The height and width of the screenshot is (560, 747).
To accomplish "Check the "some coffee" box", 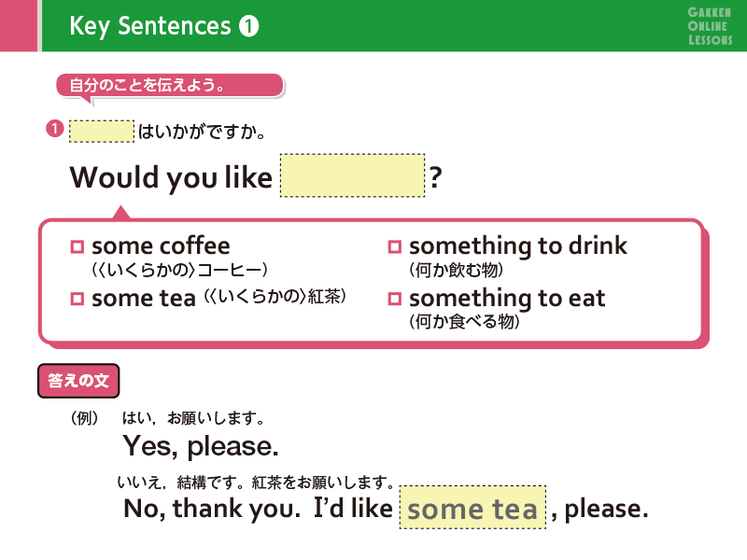I will [x=78, y=247].
